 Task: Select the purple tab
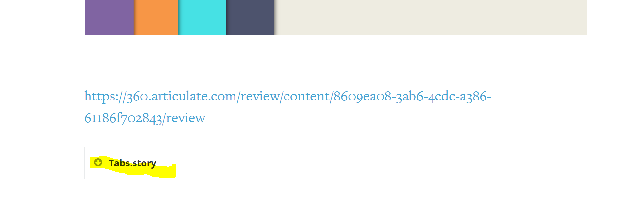pyautogui.click(x=109, y=17)
